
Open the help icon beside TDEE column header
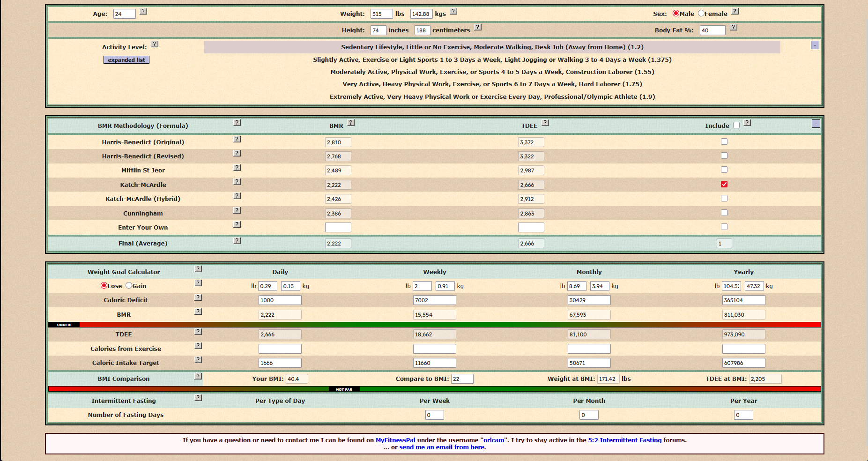546,123
